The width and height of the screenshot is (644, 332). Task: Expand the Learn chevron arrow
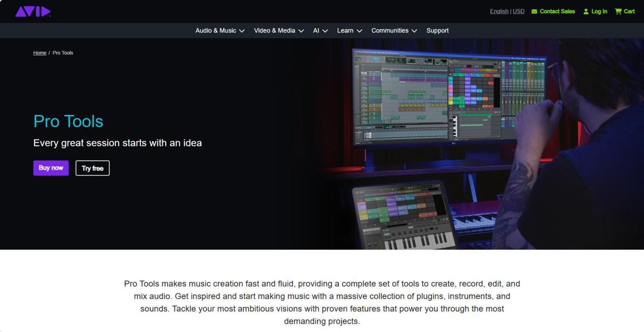pos(359,31)
